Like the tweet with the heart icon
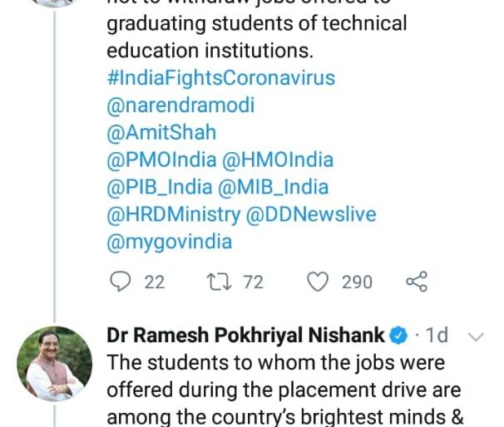This screenshot has width=504, height=427. click(x=318, y=282)
